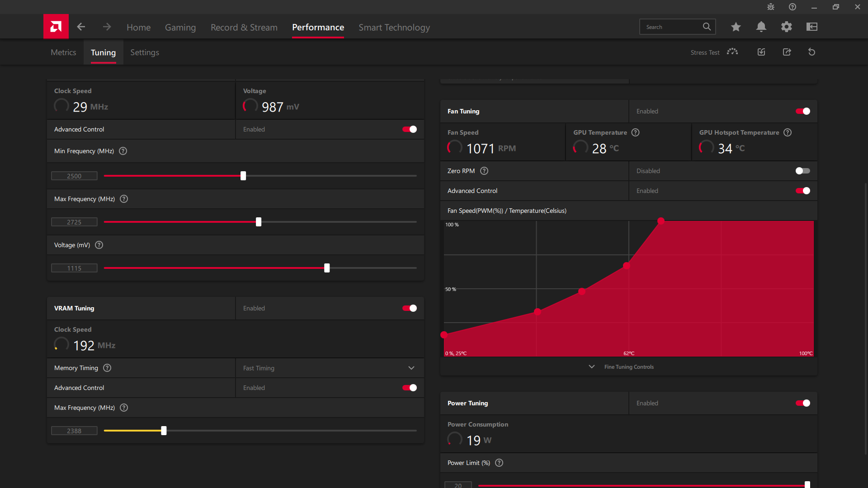This screenshot has width=868, height=488.
Task: Click Power Limit value field 20
Action: click(x=458, y=485)
